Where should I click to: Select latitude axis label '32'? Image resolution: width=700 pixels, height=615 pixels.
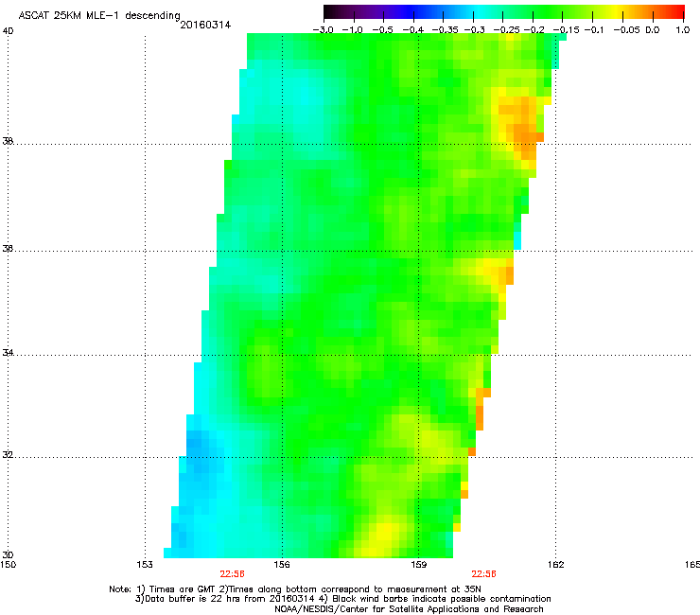[8, 455]
